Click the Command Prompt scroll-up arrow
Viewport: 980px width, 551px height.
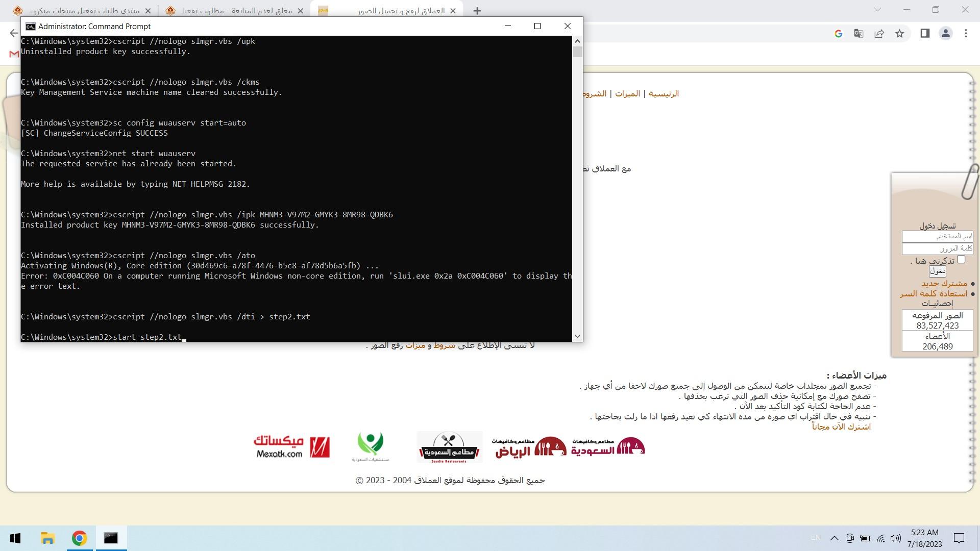[x=577, y=41]
